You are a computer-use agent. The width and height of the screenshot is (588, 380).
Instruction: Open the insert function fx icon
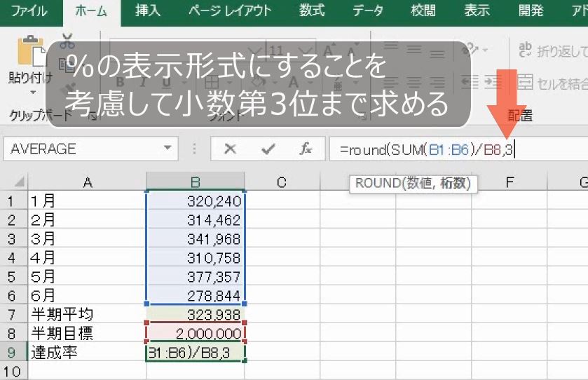click(306, 149)
